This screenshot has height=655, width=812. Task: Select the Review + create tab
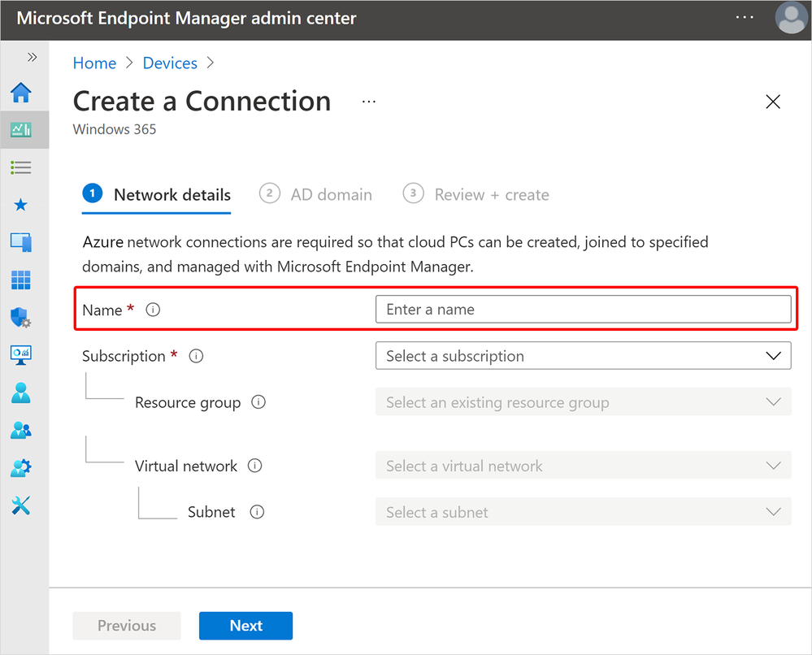pos(476,195)
